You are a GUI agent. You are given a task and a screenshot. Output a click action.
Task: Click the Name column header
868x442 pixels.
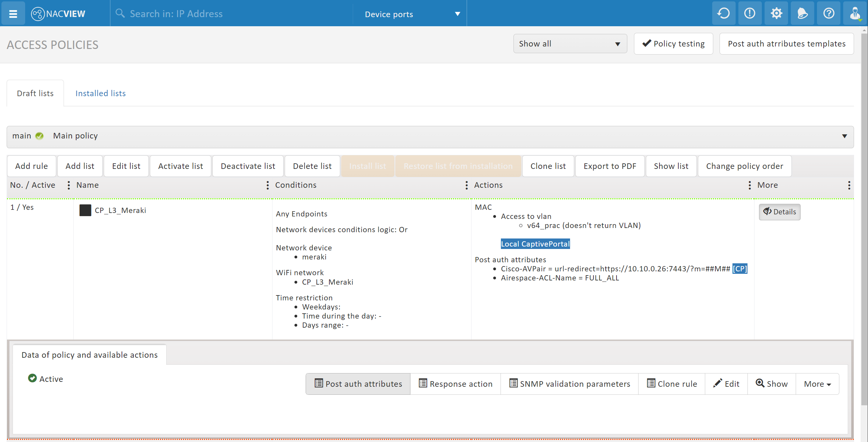(88, 185)
